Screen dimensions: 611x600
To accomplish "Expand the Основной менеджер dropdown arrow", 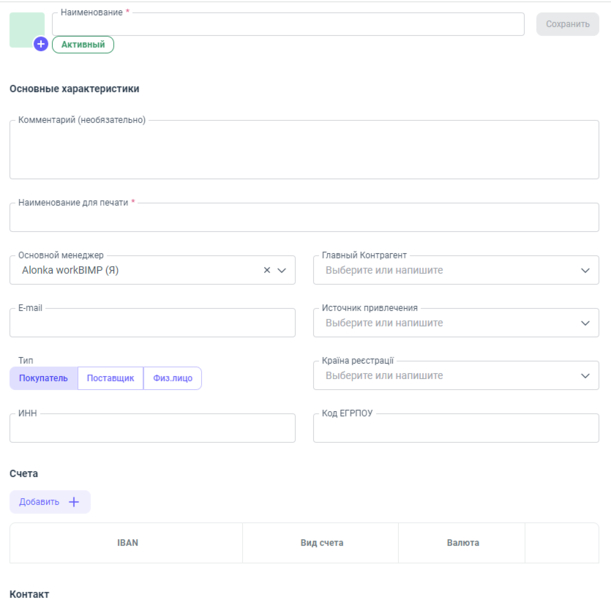I will click(282, 270).
